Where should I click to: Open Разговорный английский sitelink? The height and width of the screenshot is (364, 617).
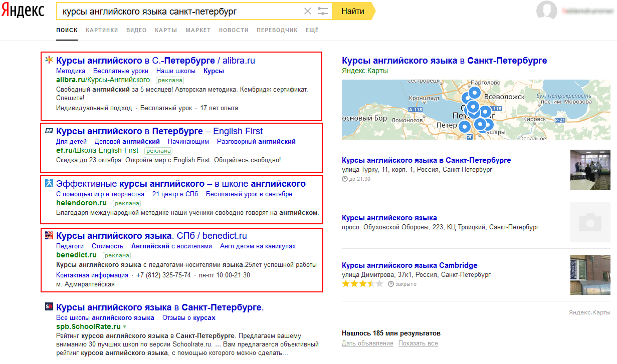[x=256, y=142]
